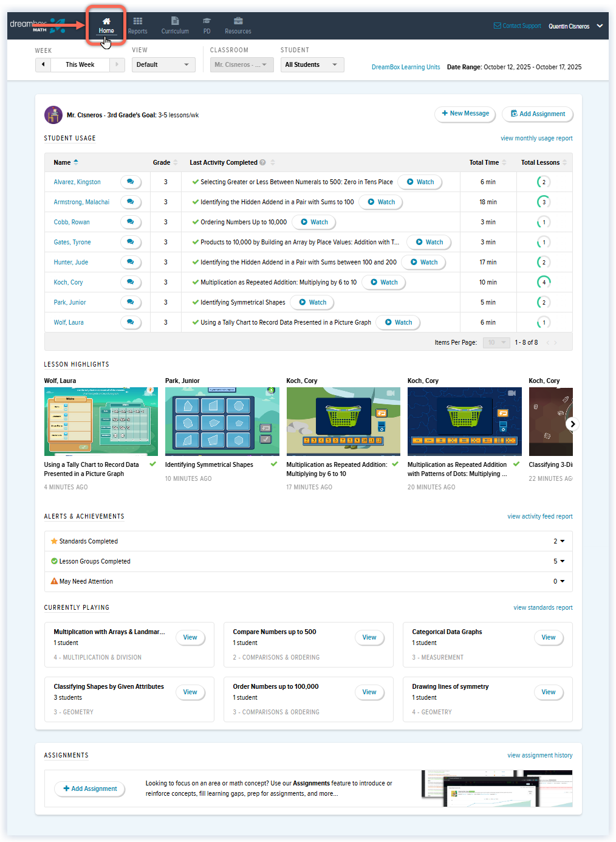Sort table by Name column
The height and width of the screenshot is (842, 616).
tap(66, 162)
